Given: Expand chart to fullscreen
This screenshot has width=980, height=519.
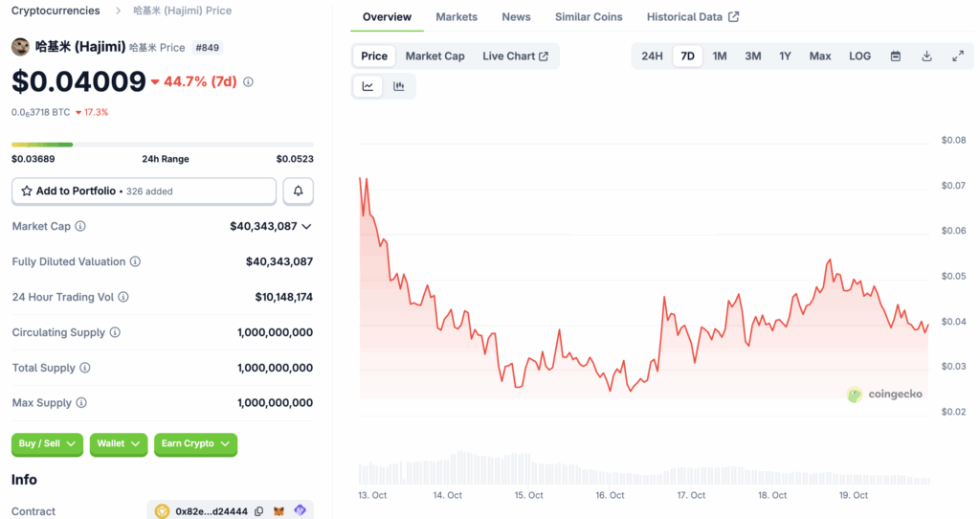Looking at the screenshot, I should 958,56.
